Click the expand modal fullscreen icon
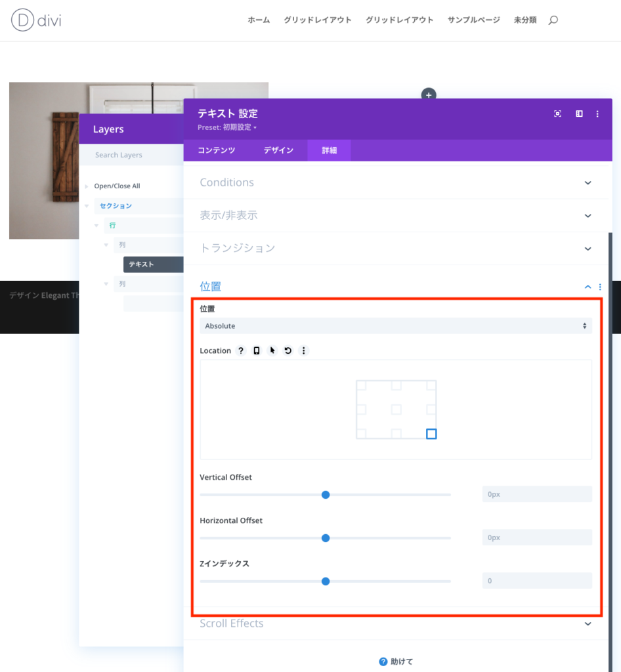 click(x=557, y=114)
